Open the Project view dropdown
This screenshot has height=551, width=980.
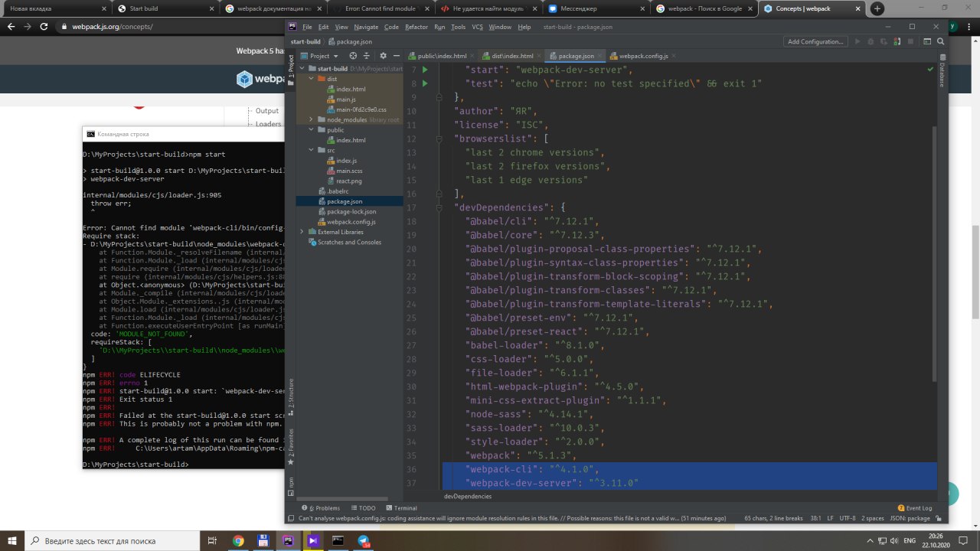pos(319,56)
